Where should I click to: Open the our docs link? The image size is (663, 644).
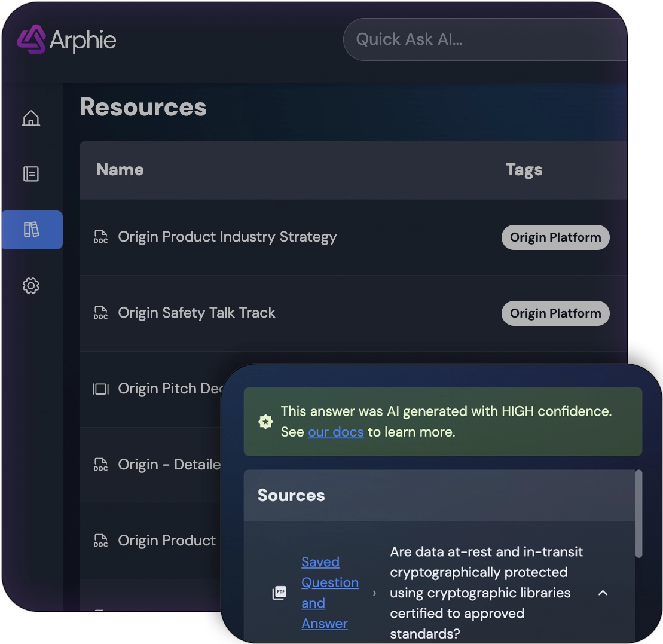[335, 432]
